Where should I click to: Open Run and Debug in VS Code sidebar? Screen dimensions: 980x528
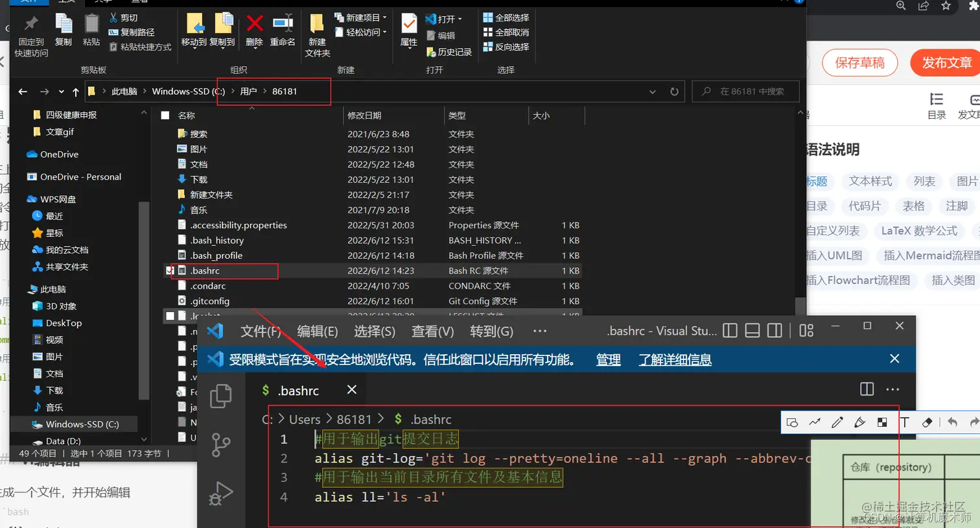(220, 493)
